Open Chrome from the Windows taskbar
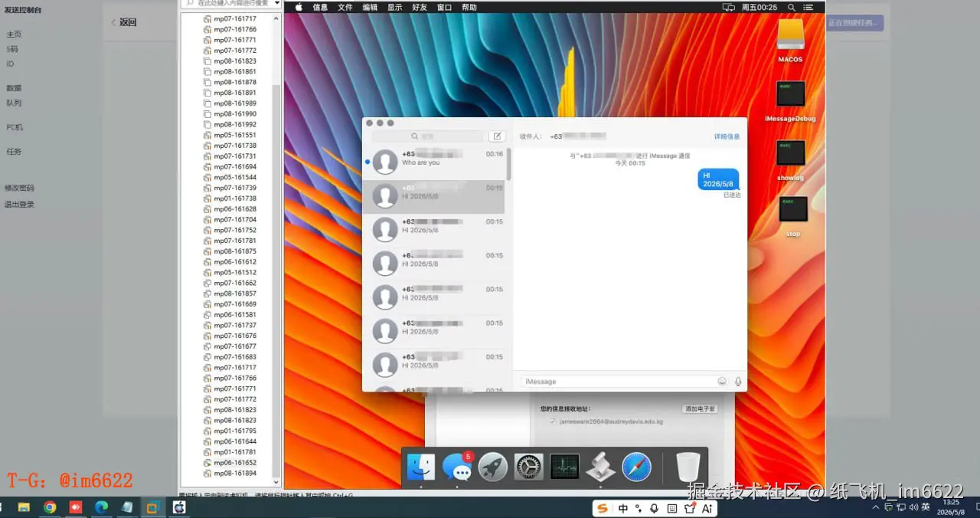This screenshot has width=980, height=518. (x=50, y=507)
